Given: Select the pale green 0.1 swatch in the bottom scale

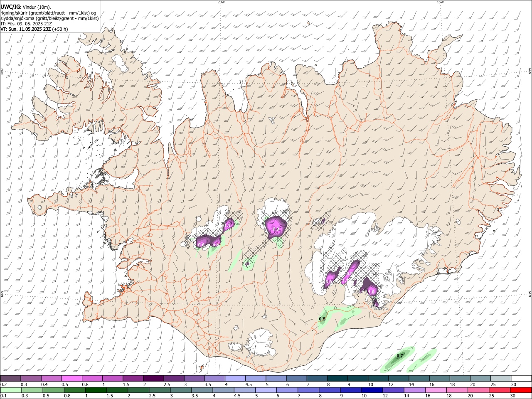Looking at the screenshot, I should pyautogui.click(x=11, y=390).
